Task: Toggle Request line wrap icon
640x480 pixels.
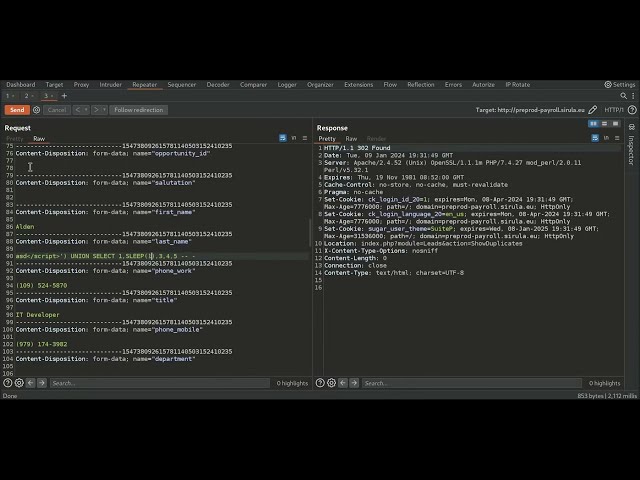Action: [x=282, y=138]
